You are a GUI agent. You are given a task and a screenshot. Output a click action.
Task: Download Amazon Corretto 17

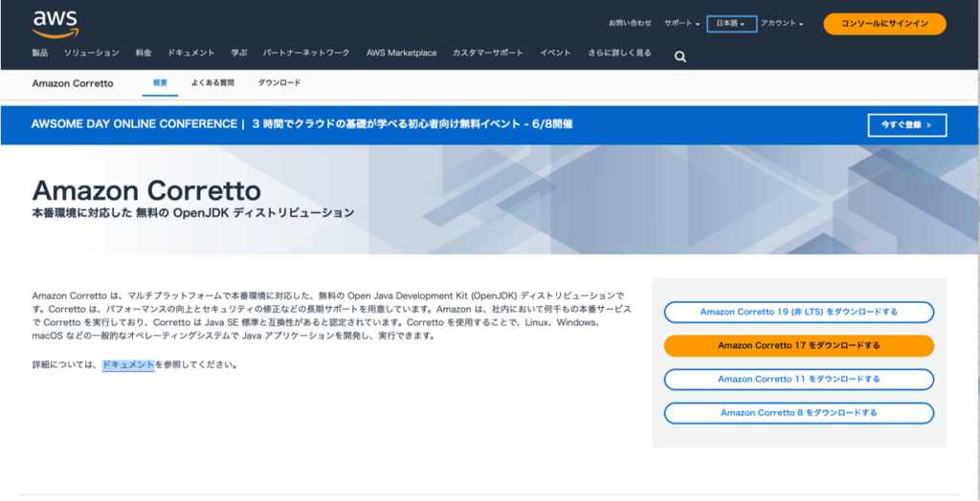pyautogui.click(x=798, y=345)
